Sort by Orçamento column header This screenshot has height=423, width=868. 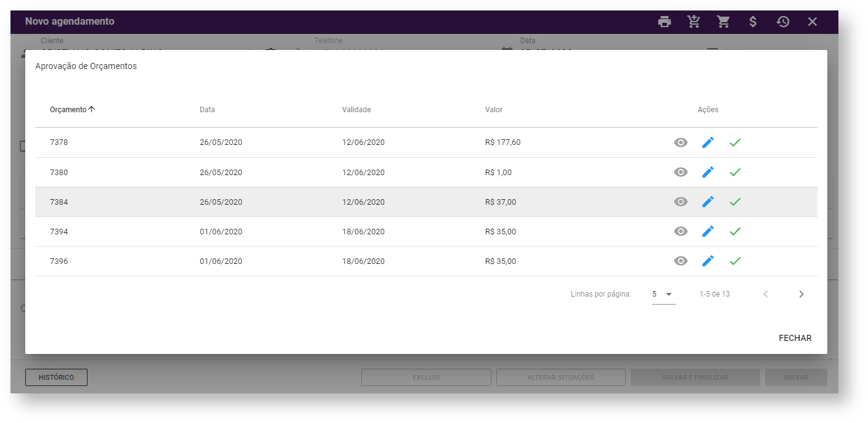(73, 110)
